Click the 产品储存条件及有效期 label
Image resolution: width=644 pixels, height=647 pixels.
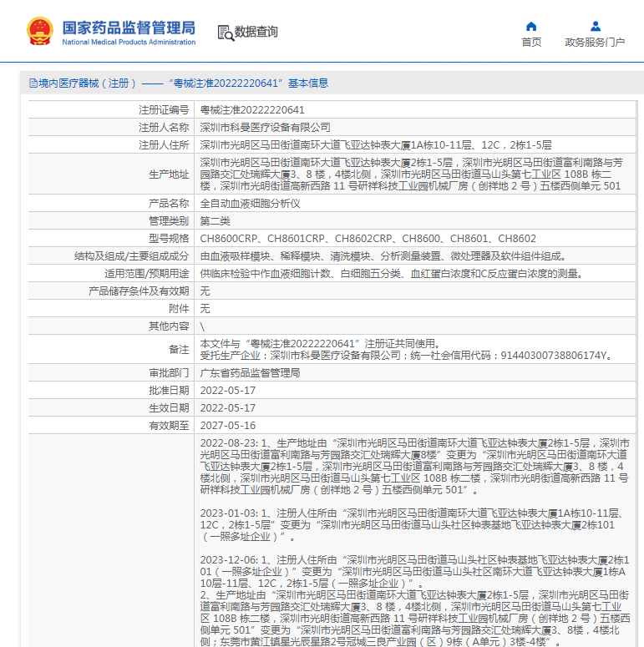139,291
